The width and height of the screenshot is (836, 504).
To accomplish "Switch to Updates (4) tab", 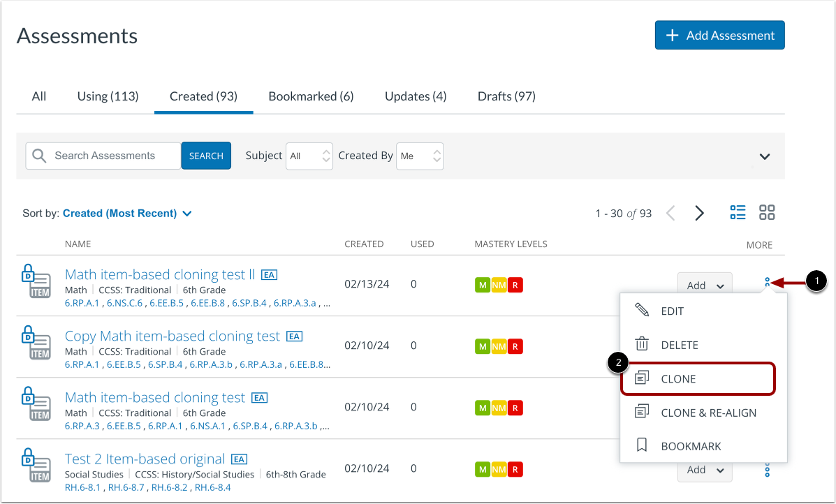I will (x=416, y=96).
